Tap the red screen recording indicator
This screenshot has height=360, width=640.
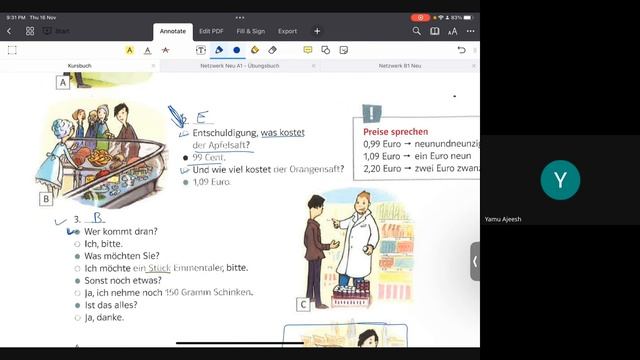pos(420,18)
